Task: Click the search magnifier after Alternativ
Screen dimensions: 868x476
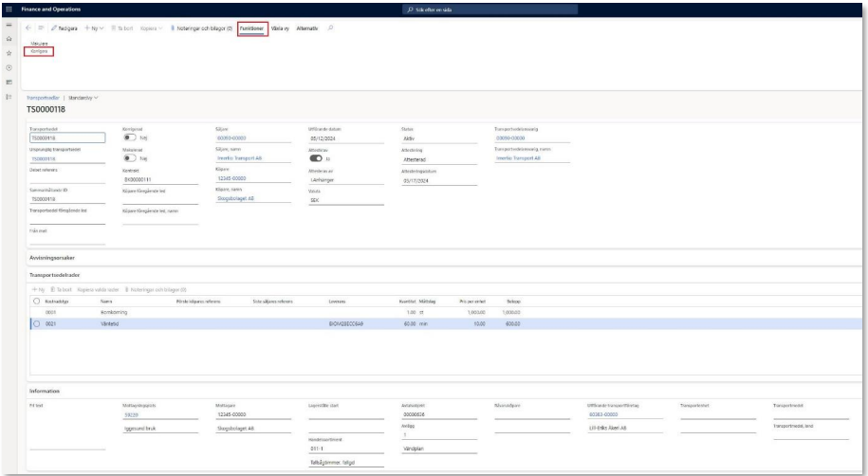Action: [x=330, y=28]
